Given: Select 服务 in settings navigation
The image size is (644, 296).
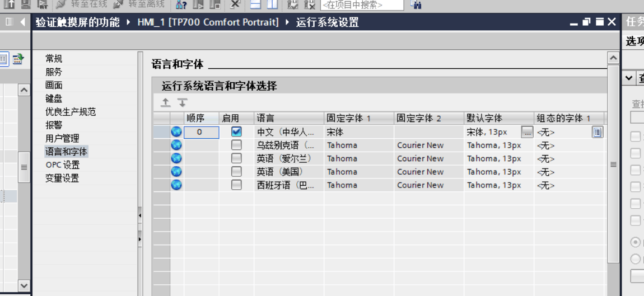Looking at the screenshot, I should (54, 72).
